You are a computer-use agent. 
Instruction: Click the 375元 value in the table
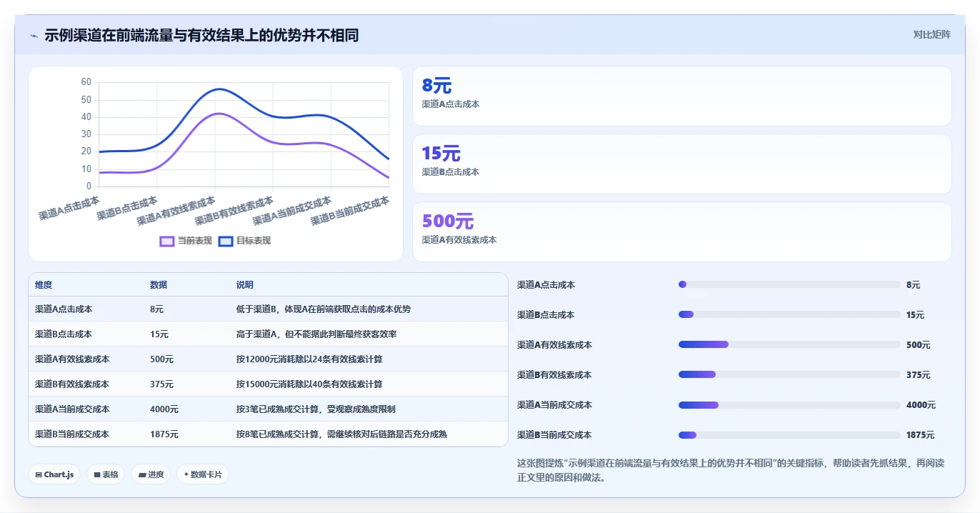pos(161,384)
